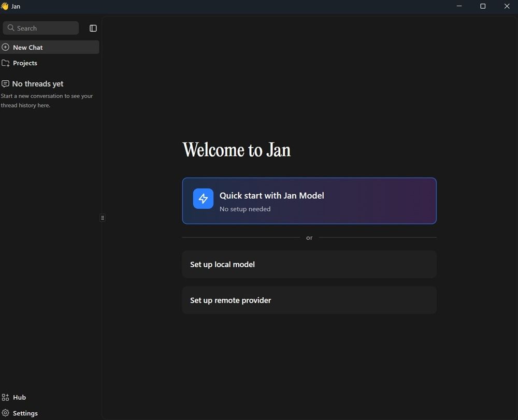This screenshot has width=518, height=420.
Task: Click the chat bubble icon by No threads yet
Action: point(6,84)
